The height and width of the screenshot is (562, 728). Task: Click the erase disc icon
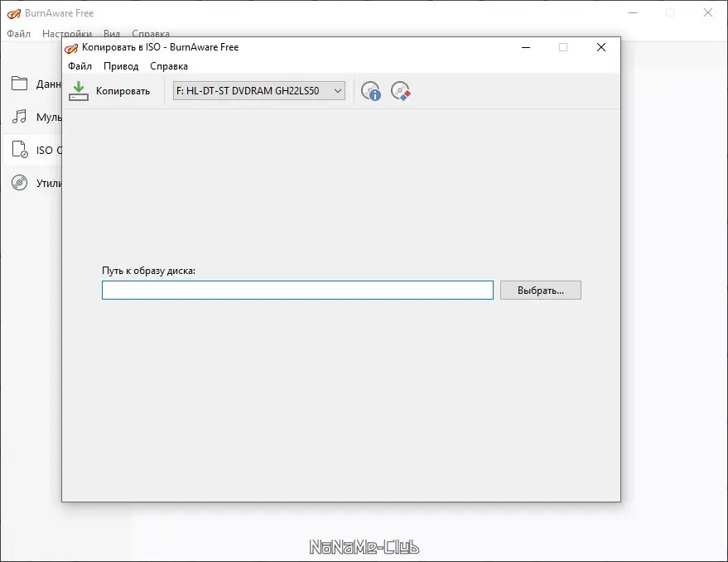(x=401, y=91)
